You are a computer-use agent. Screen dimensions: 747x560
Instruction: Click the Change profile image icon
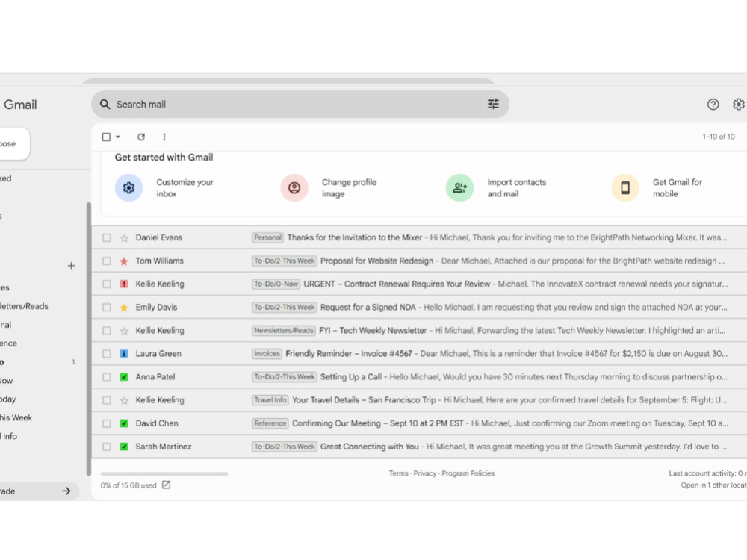[x=294, y=187]
